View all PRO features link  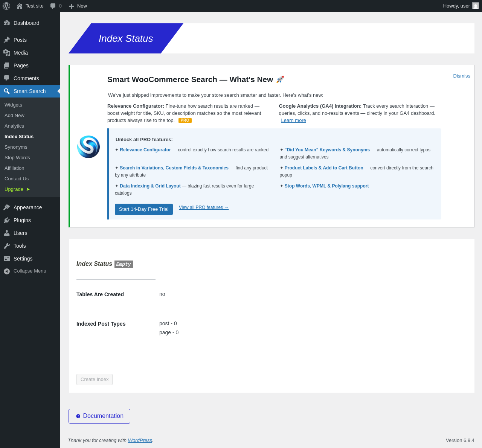[x=204, y=207]
